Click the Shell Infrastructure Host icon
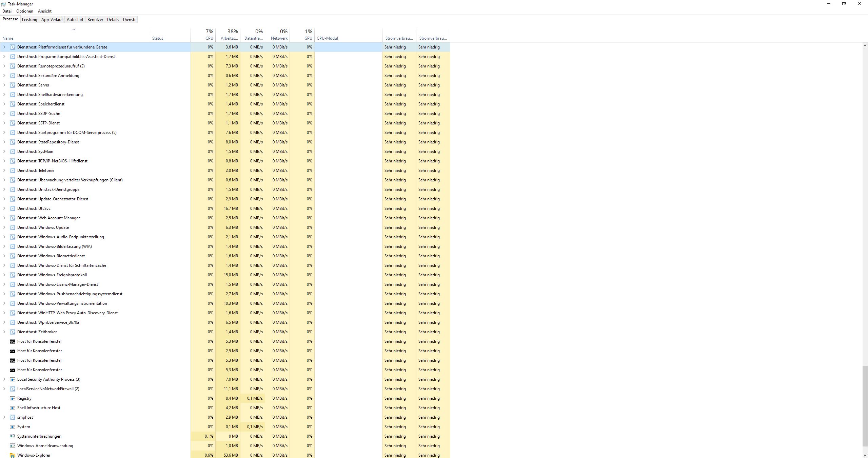This screenshot has width=868, height=458. [13, 408]
